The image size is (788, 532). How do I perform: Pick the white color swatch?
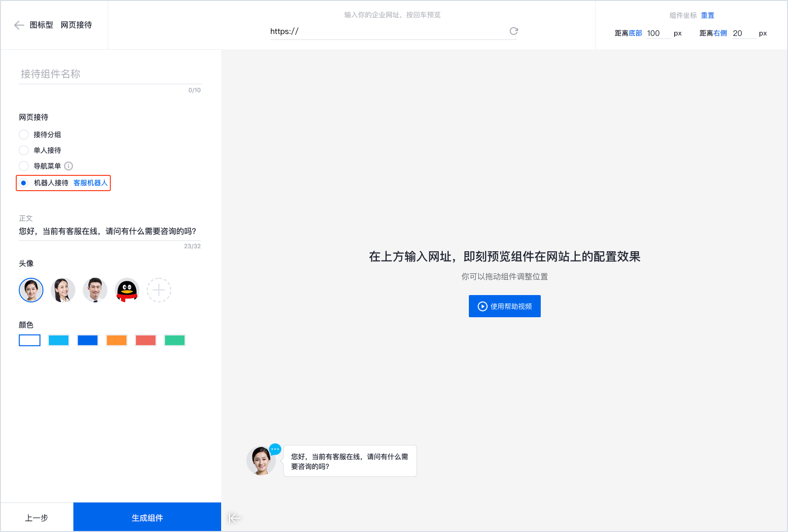pos(30,340)
